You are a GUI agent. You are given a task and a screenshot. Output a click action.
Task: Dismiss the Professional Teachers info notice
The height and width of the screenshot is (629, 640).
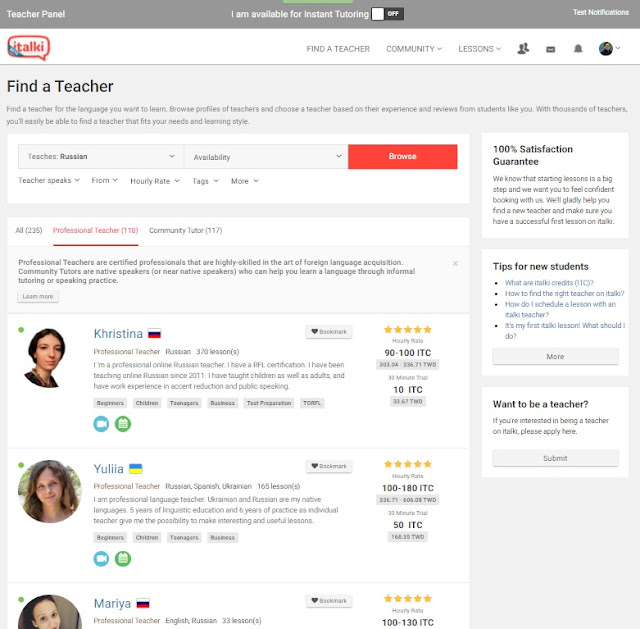coord(455,264)
